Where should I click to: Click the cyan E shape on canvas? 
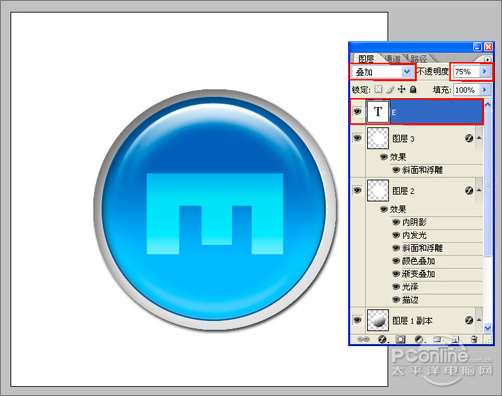pos(215,214)
